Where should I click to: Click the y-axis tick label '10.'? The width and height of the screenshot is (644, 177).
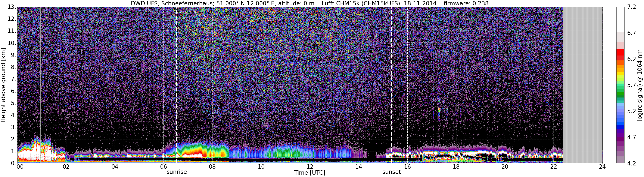(x=12, y=43)
